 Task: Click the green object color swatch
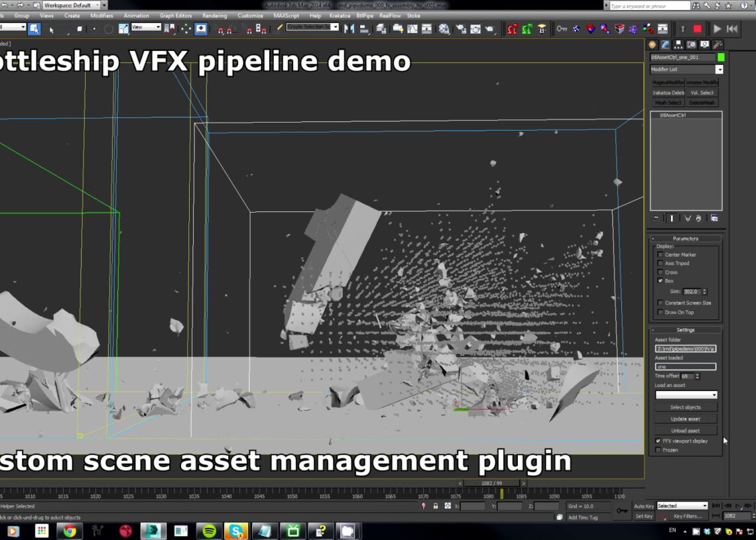pos(721,57)
